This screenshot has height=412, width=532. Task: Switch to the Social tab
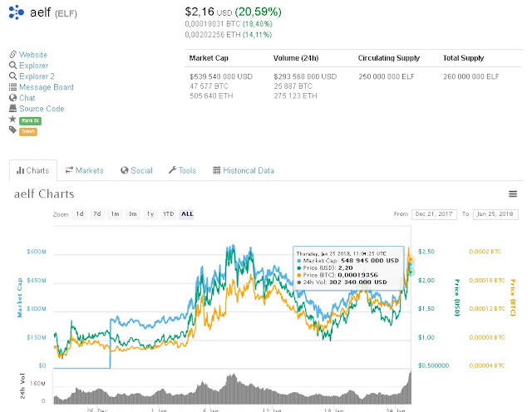coord(136,170)
